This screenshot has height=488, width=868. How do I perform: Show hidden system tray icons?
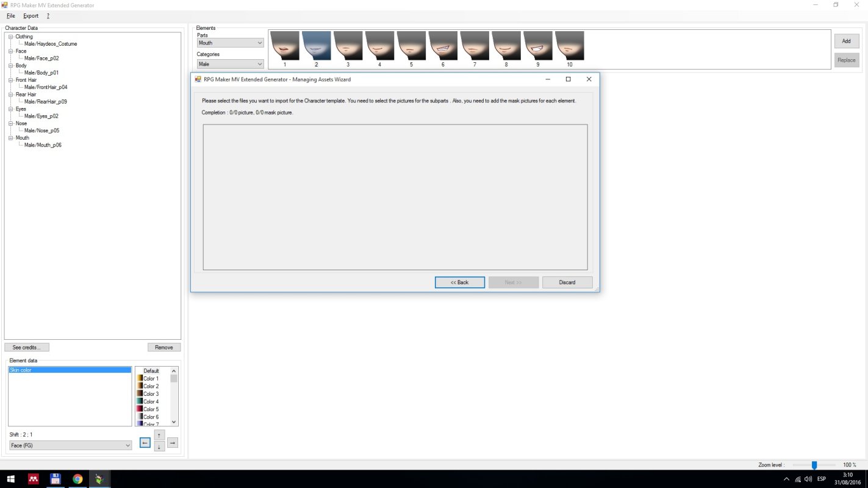coord(786,479)
